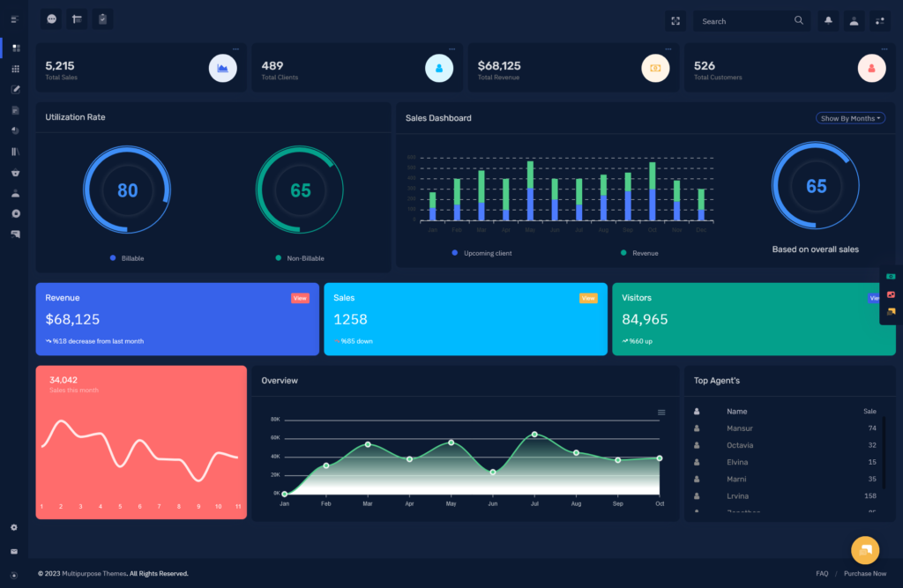Open the user profile icon in header
This screenshot has height=588, width=903.
click(x=854, y=21)
